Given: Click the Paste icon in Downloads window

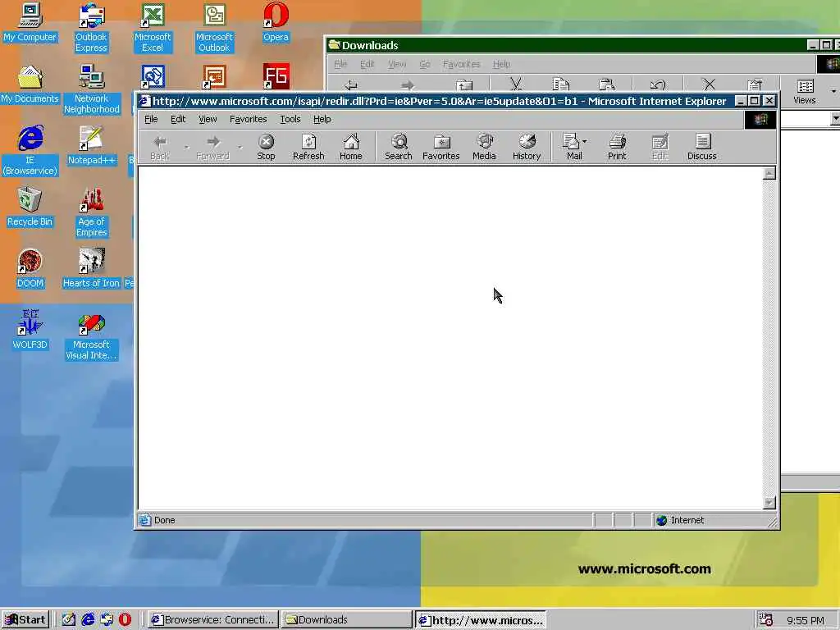Looking at the screenshot, I should 606,84.
